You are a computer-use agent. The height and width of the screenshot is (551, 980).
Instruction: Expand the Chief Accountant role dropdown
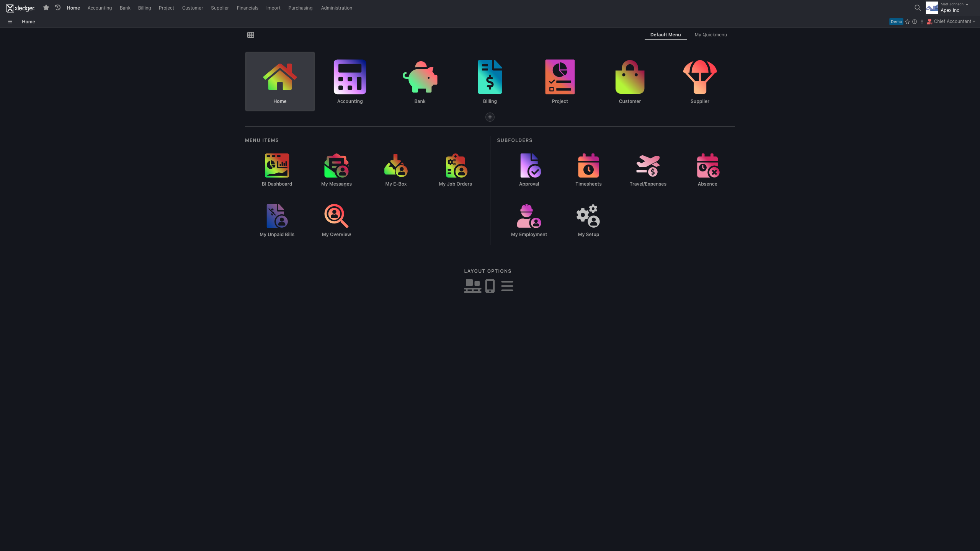952,21
